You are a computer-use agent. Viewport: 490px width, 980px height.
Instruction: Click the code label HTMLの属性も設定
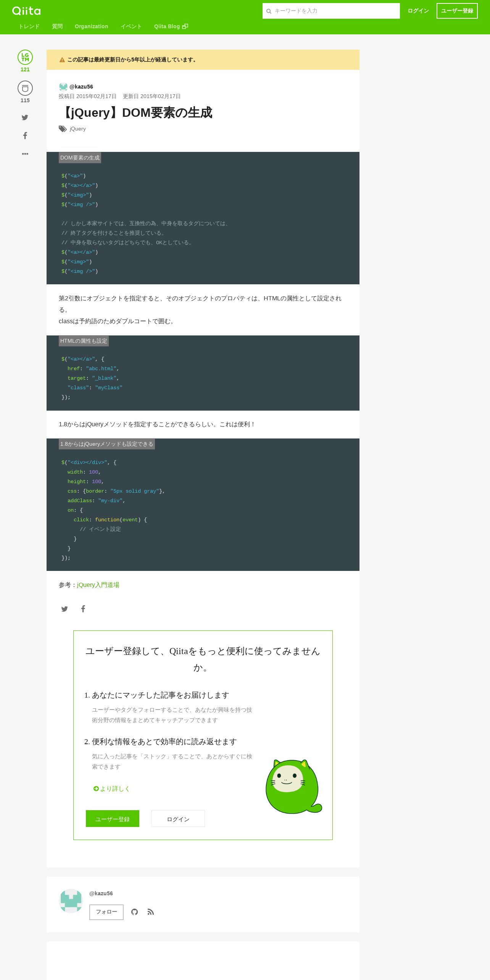(x=84, y=341)
